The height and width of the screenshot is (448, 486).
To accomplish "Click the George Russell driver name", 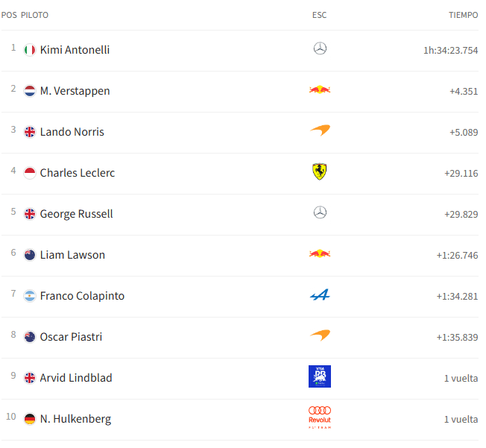I will point(76,214).
